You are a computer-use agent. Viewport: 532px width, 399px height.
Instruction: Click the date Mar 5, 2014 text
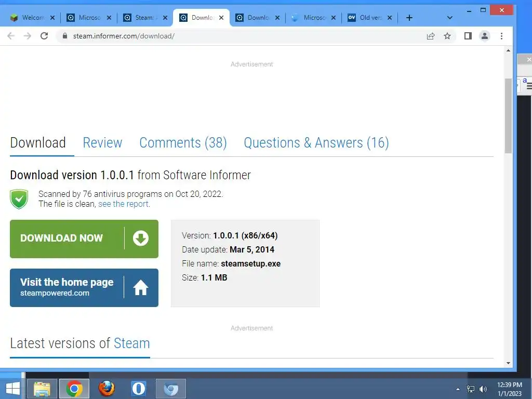(x=252, y=250)
